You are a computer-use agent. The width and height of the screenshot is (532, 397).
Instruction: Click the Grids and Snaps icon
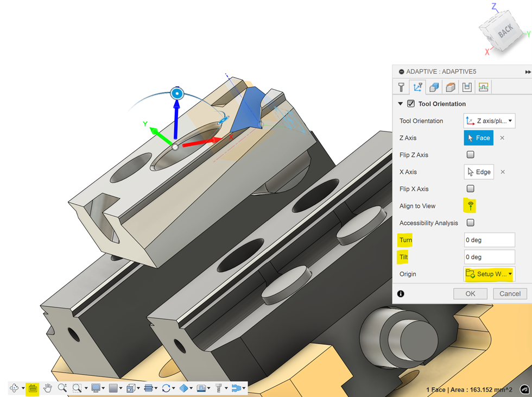[x=115, y=388]
